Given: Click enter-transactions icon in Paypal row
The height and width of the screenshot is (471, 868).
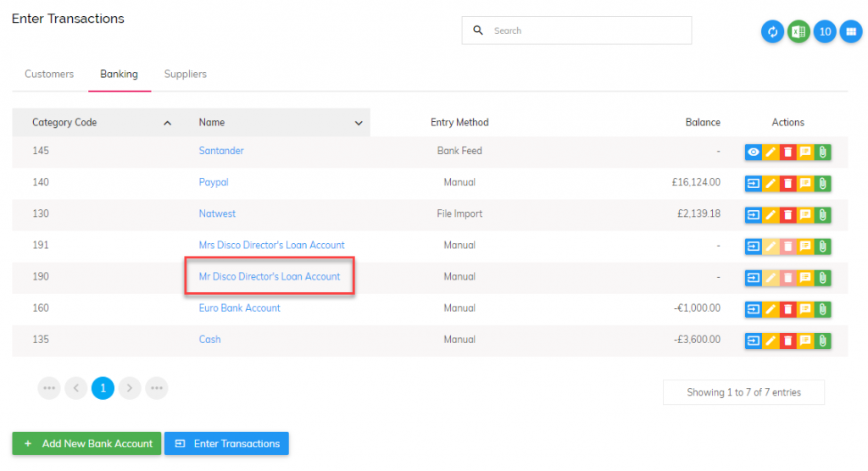Looking at the screenshot, I should pyautogui.click(x=753, y=183).
